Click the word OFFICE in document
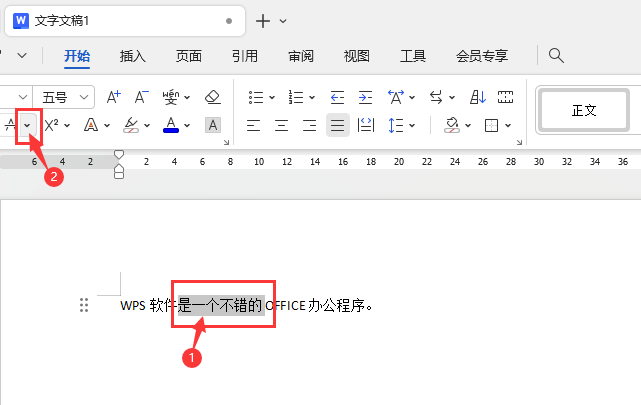Image resolution: width=641 pixels, height=405 pixels. (x=285, y=306)
